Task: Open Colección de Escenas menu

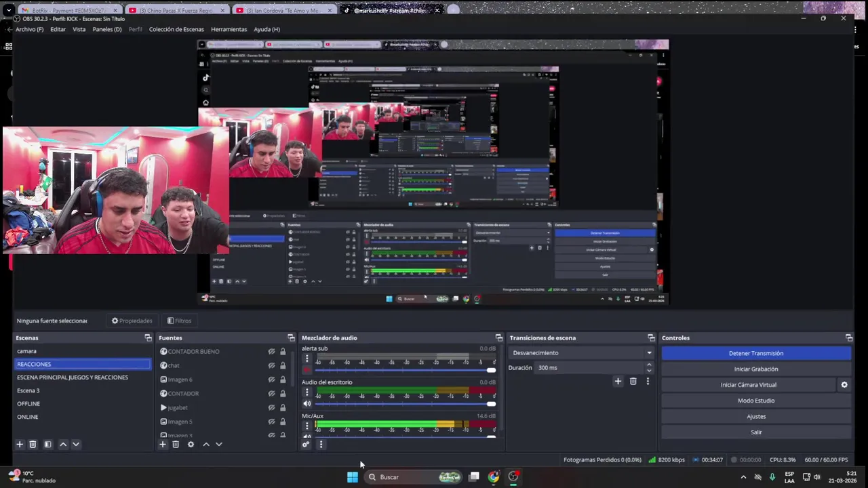Action: (x=176, y=29)
